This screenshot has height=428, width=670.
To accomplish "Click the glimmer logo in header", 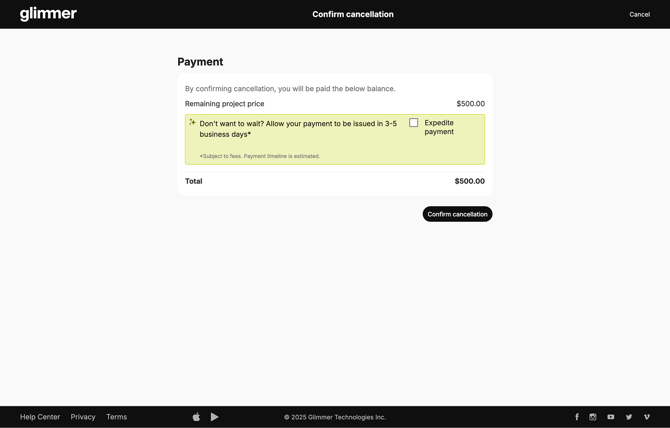I will coord(48,14).
